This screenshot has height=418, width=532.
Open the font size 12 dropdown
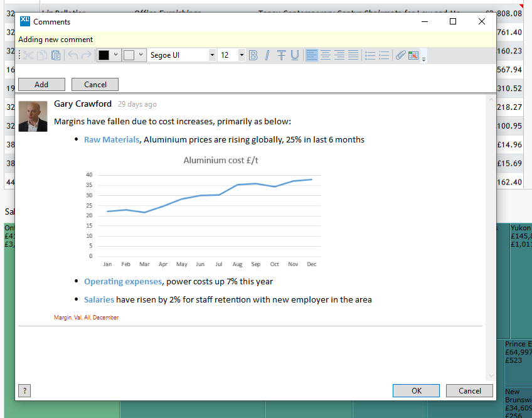coord(242,55)
